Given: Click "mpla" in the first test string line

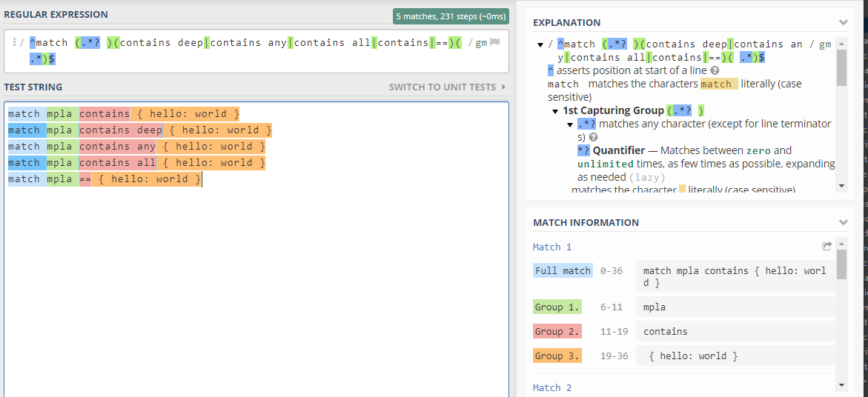Looking at the screenshot, I should pyautogui.click(x=59, y=114).
